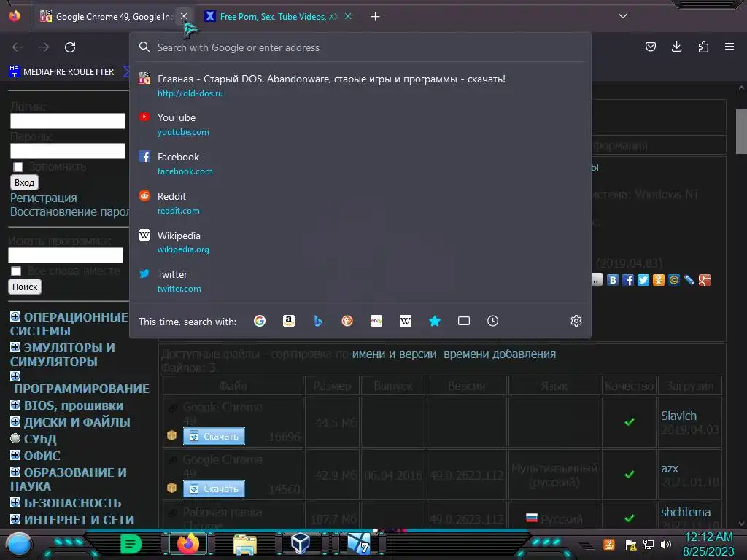
Task: Select the Facebook suggestion
Action: pyautogui.click(x=360, y=163)
